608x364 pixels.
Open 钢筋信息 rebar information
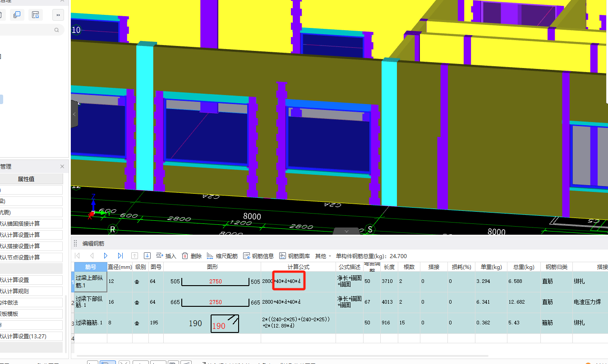pyautogui.click(x=258, y=256)
